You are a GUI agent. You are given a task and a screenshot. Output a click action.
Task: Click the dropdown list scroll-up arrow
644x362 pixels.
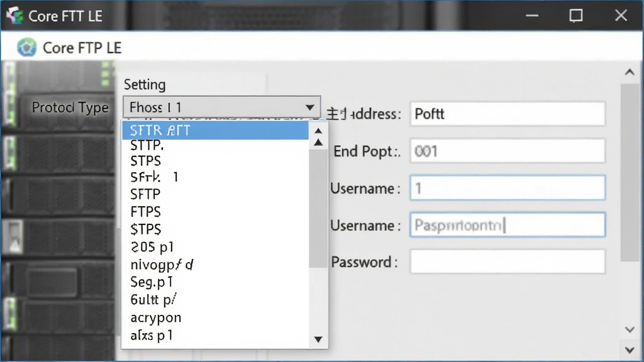coord(318,131)
